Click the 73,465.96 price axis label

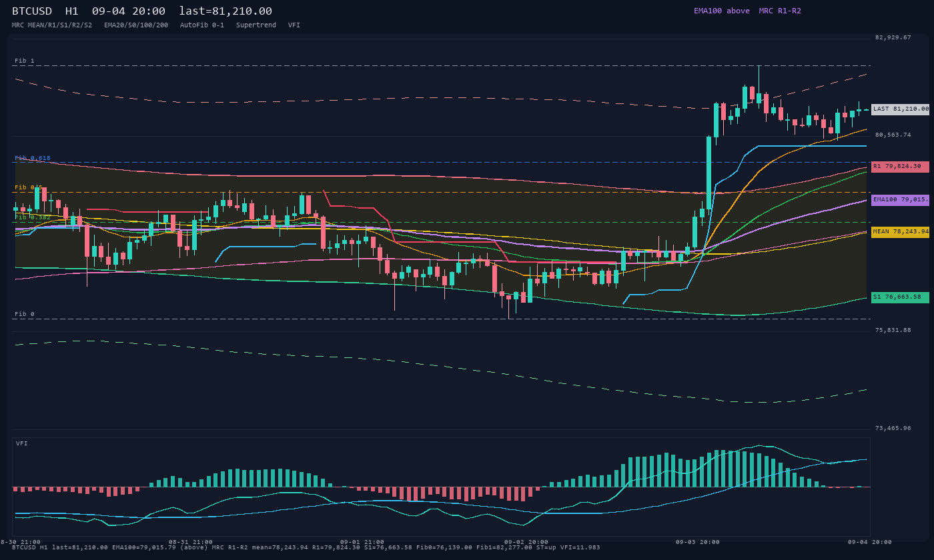tap(893, 428)
